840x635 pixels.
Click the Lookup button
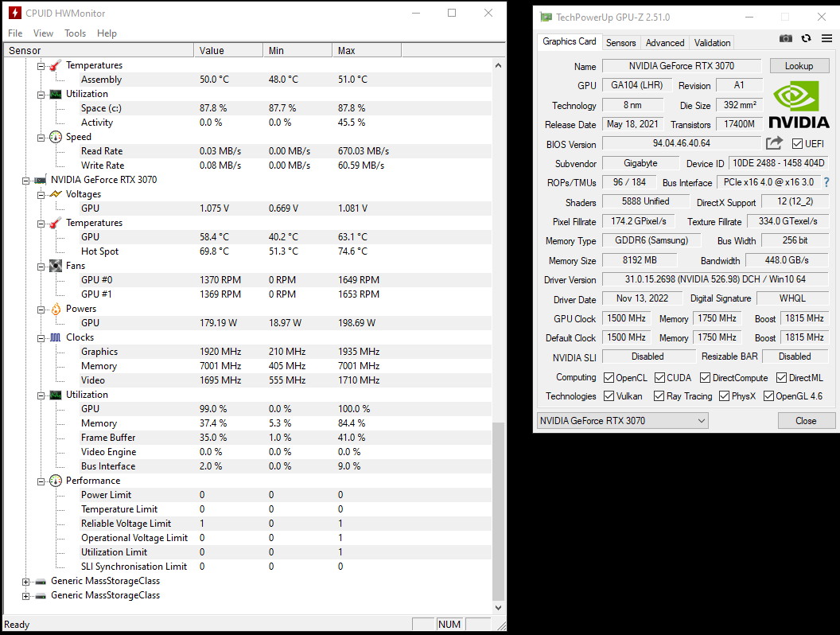pyautogui.click(x=799, y=66)
